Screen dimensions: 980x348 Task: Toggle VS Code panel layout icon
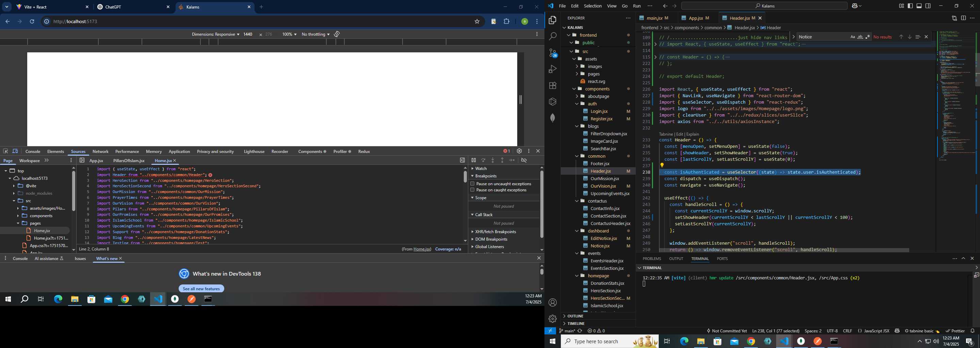[x=919, y=6]
